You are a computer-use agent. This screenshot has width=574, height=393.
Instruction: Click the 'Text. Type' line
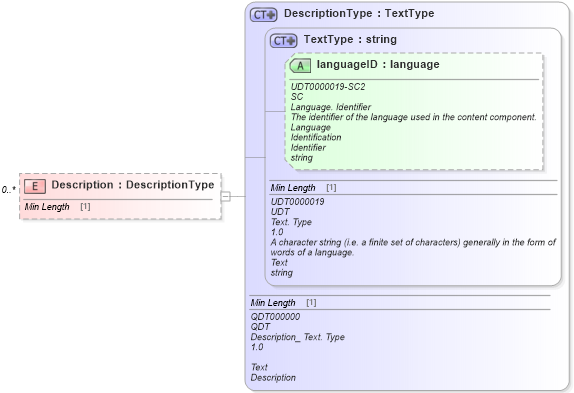291,222
